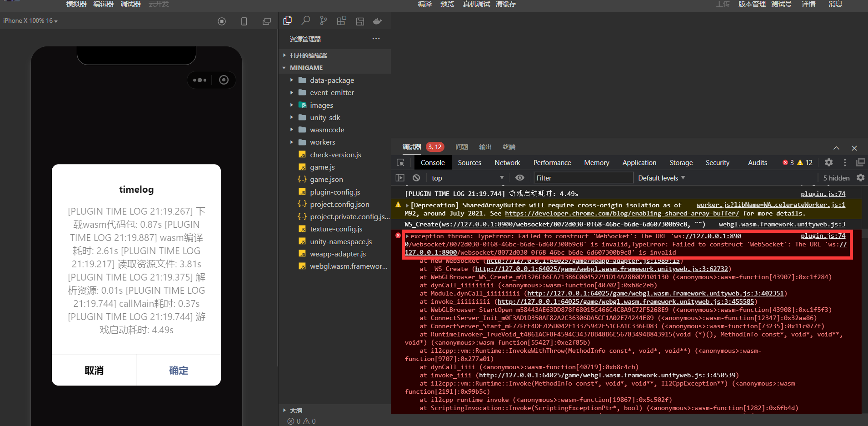The width and height of the screenshot is (868, 426).
Task: Open webgl.wasm.framework.unityweb.js:3 source link
Action: [782, 224]
